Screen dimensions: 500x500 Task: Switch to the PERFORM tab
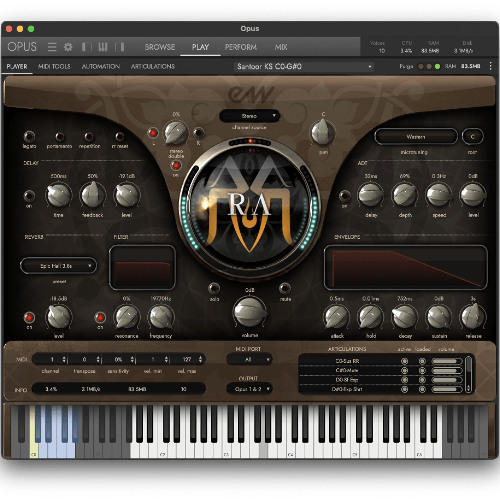click(241, 47)
